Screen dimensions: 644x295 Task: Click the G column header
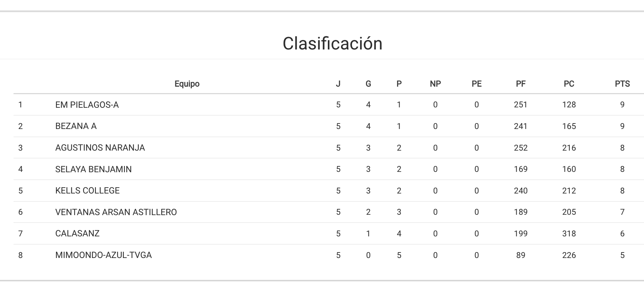pyautogui.click(x=368, y=84)
